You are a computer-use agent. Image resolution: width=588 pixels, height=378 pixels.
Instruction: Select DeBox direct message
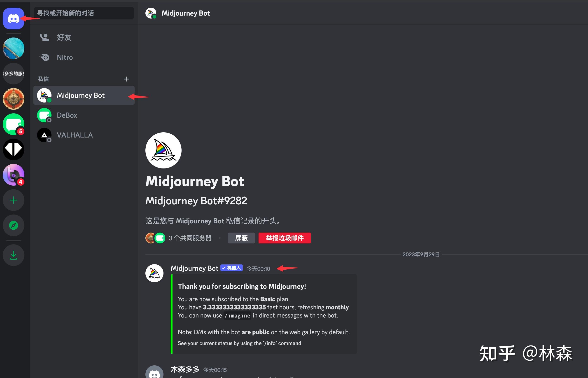click(x=84, y=115)
